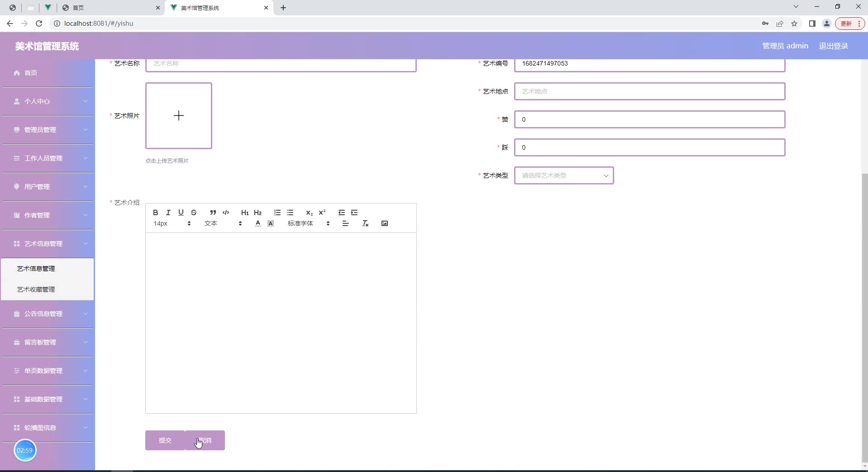Expand the 基础数据管理 sidebar menu
Screen dimensions: 868x472
pyautogui.click(x=48, y=399)
